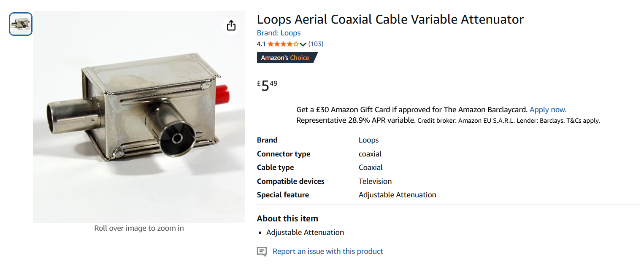Viewport: 644px width, 272px height.
Task: Click the Special feature row label
Action: [282, 195]
